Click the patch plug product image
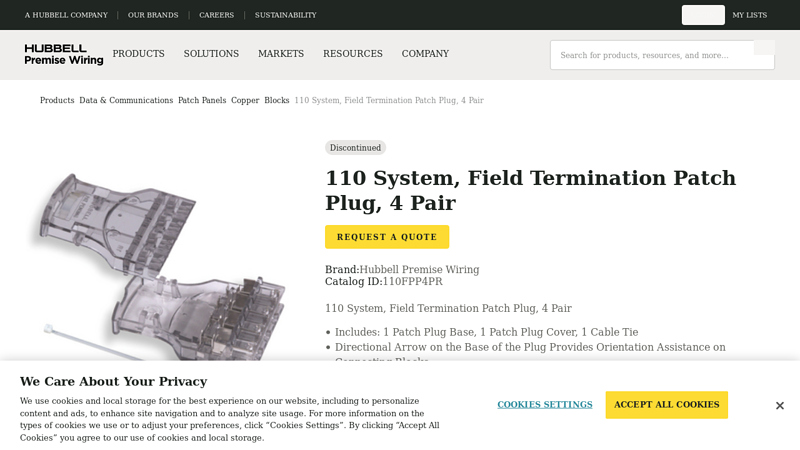 161,265
